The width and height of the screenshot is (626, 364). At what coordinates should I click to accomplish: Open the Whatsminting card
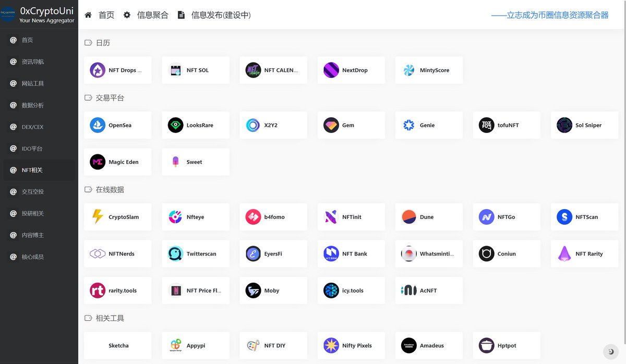[x=429, y=254]
